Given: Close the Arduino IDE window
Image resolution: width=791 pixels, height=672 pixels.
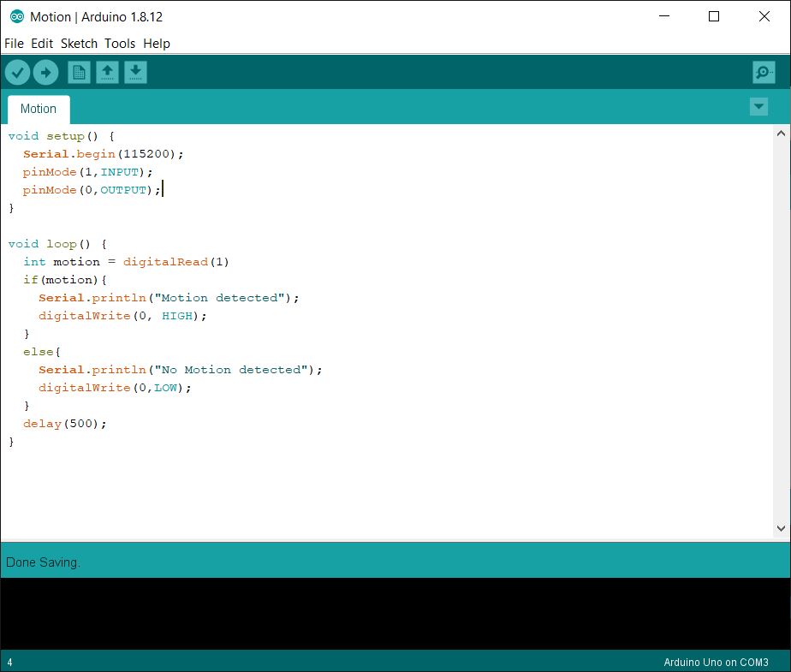Looking at the screenshot, I should point(764,16).
